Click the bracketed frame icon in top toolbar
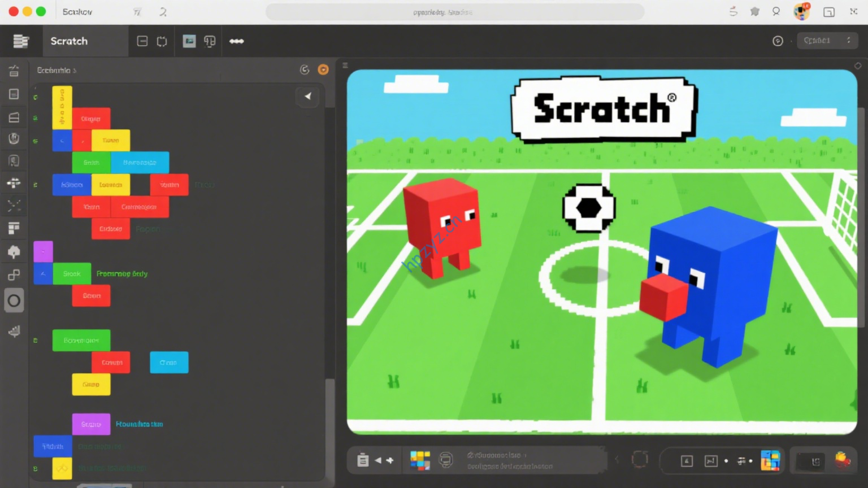 click(x=162, y=41)
